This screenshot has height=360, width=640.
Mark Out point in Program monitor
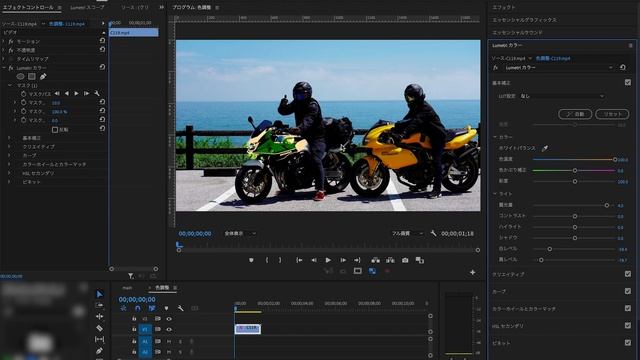[280, 260]
